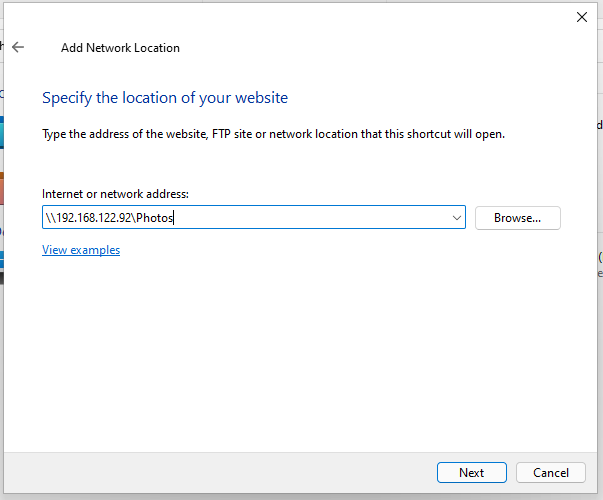Click the 'Add Network Location' title text
The image size is (603, 500).
click(x=120, y=48)
